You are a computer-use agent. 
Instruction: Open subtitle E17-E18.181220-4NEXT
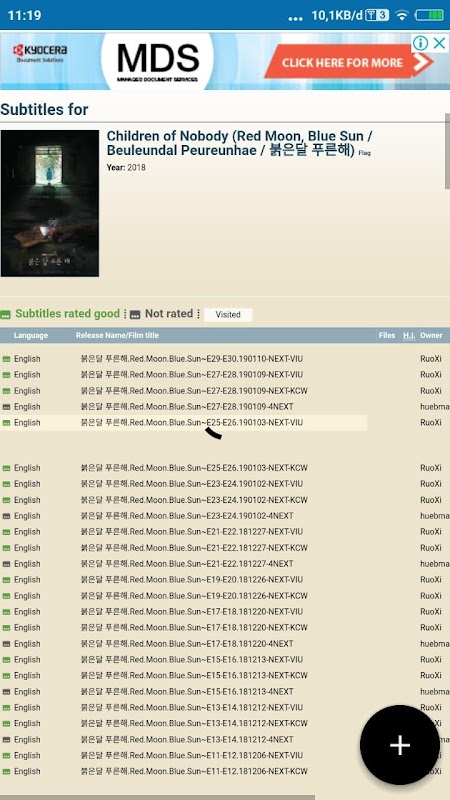coord(187,644)
